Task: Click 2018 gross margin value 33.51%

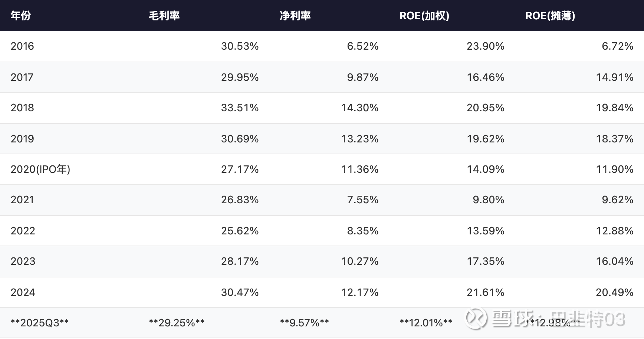Action: coord(240,108)
